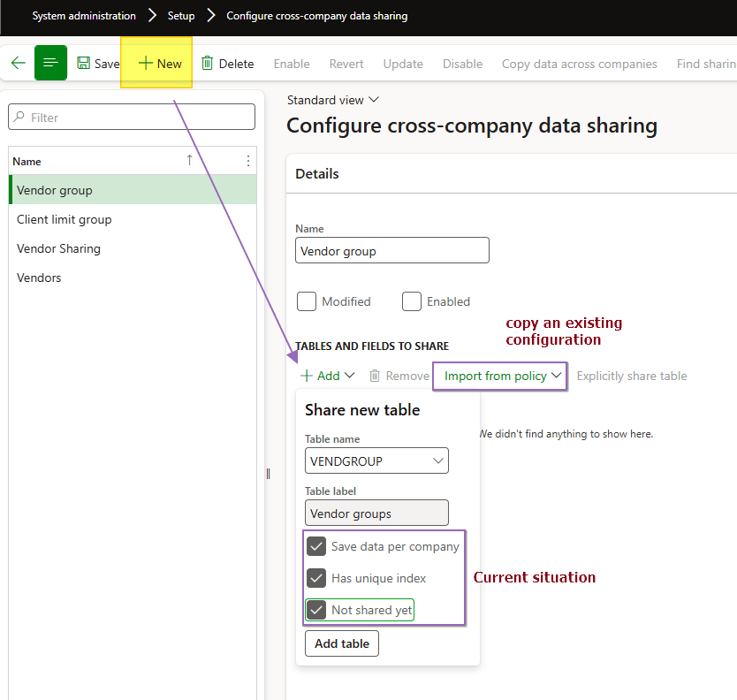
Task: Uncheck the Has unique index checkbox
Action: point(316,578)
